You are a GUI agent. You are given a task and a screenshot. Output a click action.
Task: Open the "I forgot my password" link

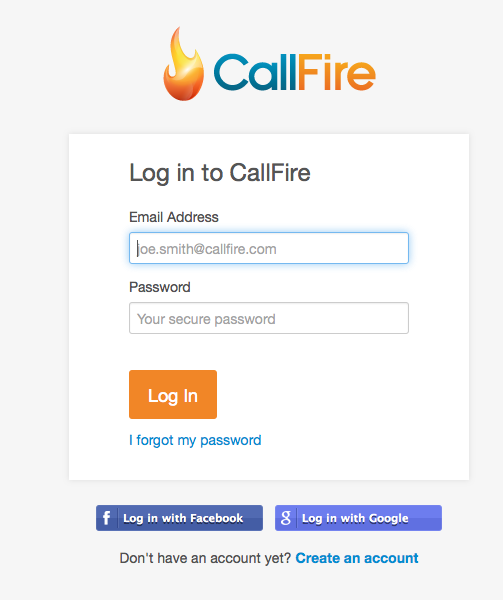(195, 440)
